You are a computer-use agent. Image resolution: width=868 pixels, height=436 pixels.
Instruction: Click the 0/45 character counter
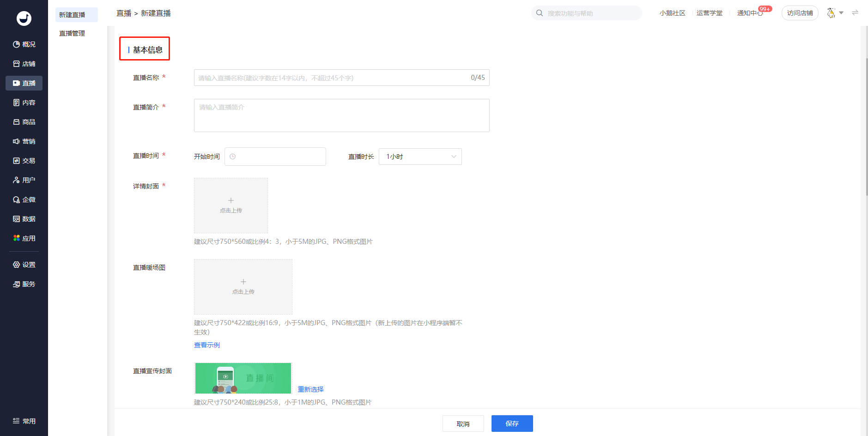point(478,78)
